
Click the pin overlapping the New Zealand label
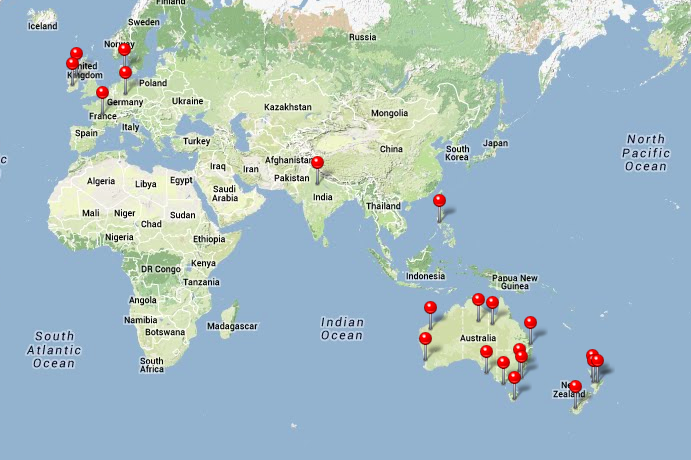[x=575, y=387]
